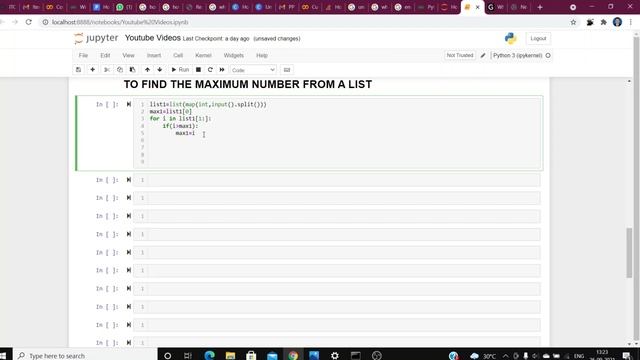This screenshot has height=360, width=640.
Task: Rename the notebook title Youtube Videos
Action: pos(153,38)
